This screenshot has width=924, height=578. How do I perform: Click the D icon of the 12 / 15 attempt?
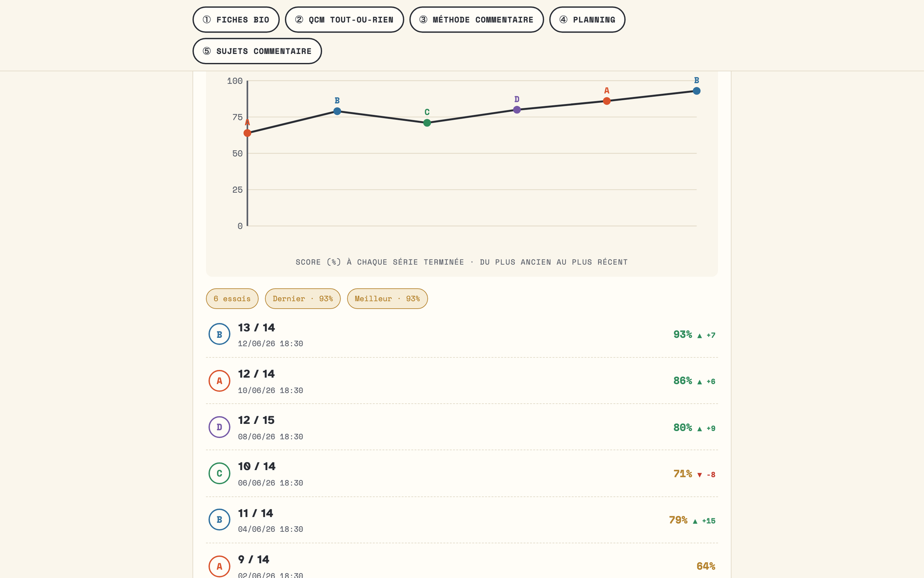(219, 427)
